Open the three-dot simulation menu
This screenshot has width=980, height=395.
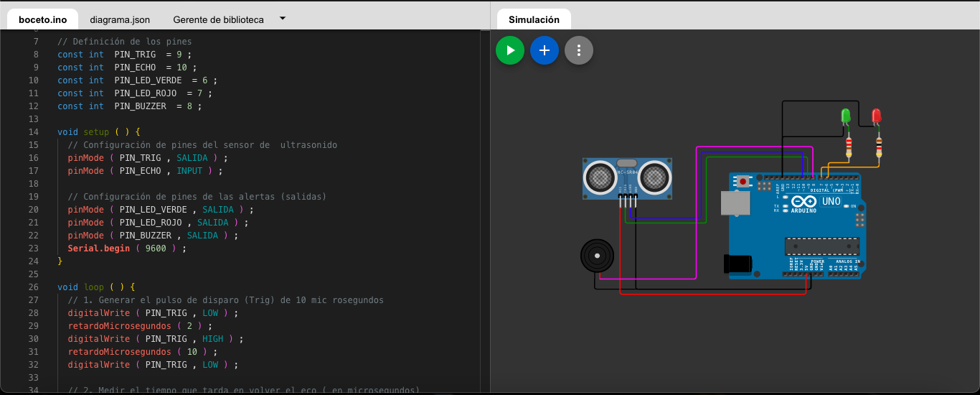click(579, 50)
